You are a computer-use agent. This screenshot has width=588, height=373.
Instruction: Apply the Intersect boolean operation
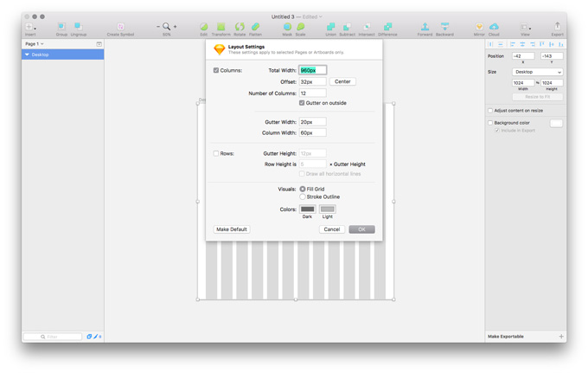367,27
